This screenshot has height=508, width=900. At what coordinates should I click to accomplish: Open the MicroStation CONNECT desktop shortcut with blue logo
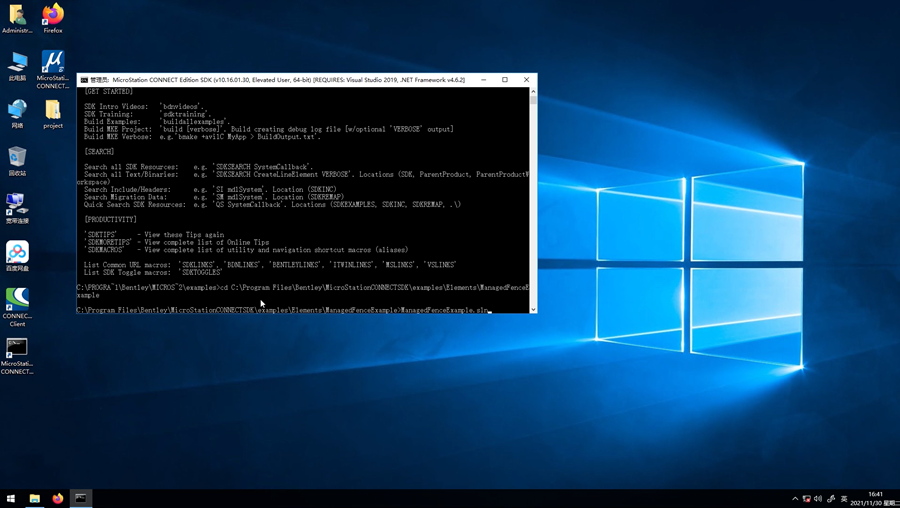[x=53, y=69]
